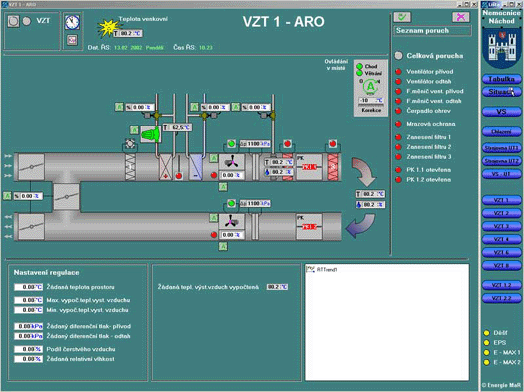Toggle the Celková porucha indicator

pos(398,56)
